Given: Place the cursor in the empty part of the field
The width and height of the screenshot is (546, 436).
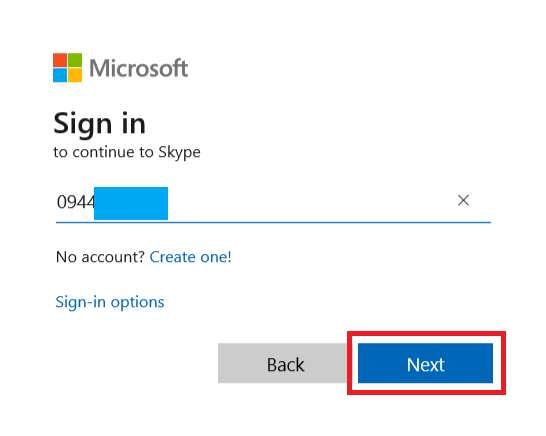Looking at the screenshot, I should (310, 203).
